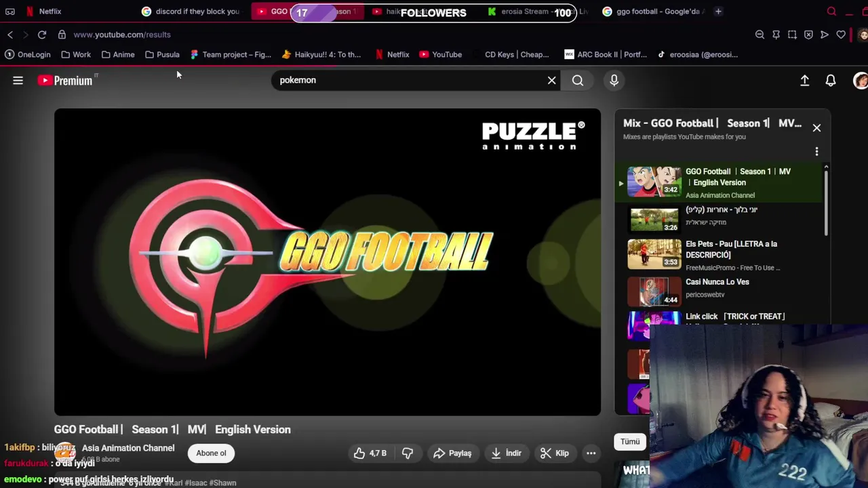The height and width of the screenshot is (488, 868).
Task: Go forward in the browser
Action: pyautogui.click(x=26, y=35)
